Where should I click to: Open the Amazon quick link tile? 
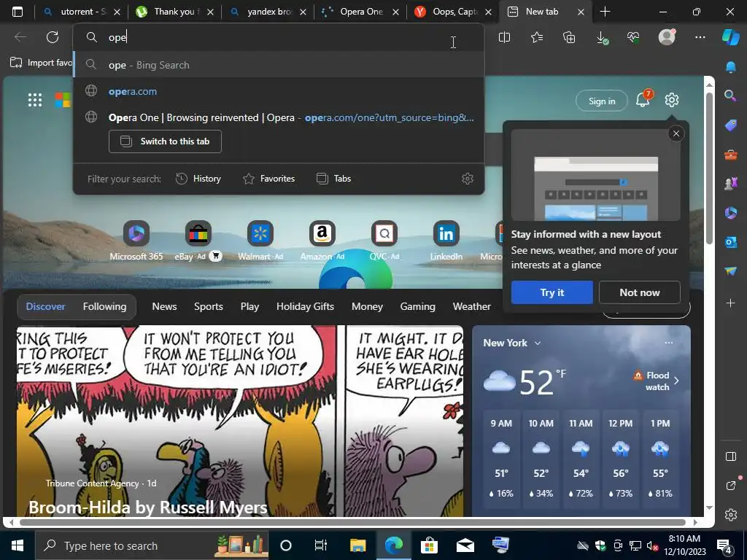(322, 241)
